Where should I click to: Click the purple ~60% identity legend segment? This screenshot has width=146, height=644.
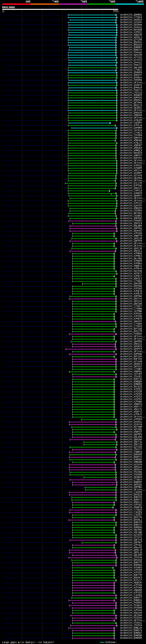73,4
